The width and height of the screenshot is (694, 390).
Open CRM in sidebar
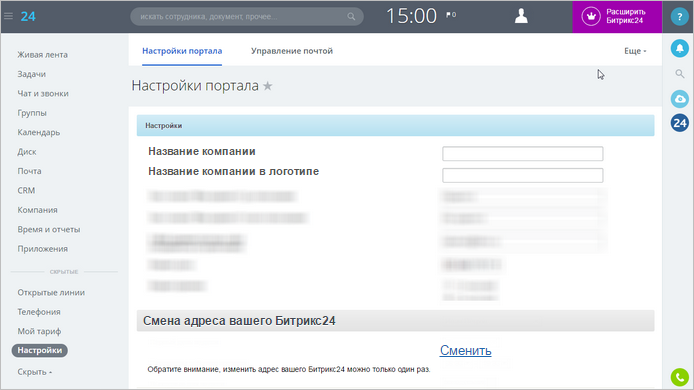tap(26, 190)
